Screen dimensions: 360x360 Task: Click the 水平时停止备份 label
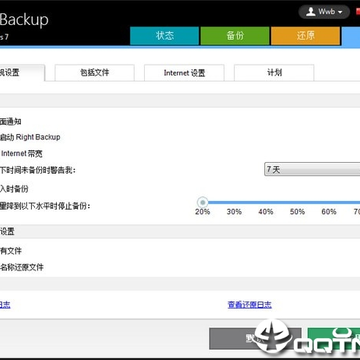click(x=45, y=206)
